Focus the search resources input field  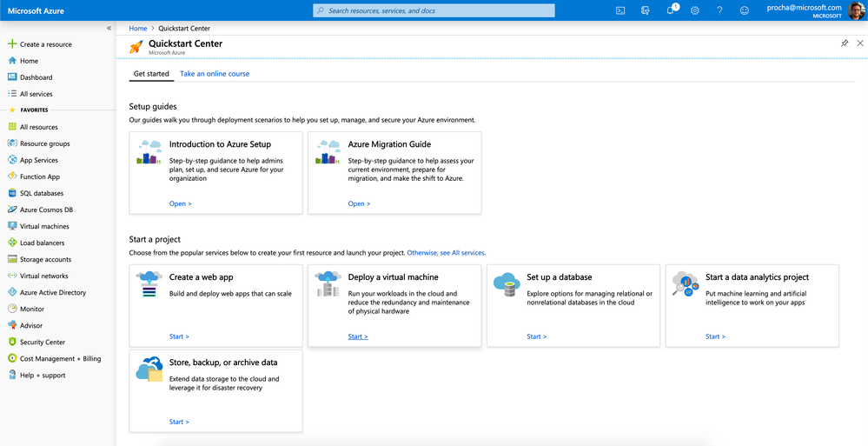[x=434, y=10]
